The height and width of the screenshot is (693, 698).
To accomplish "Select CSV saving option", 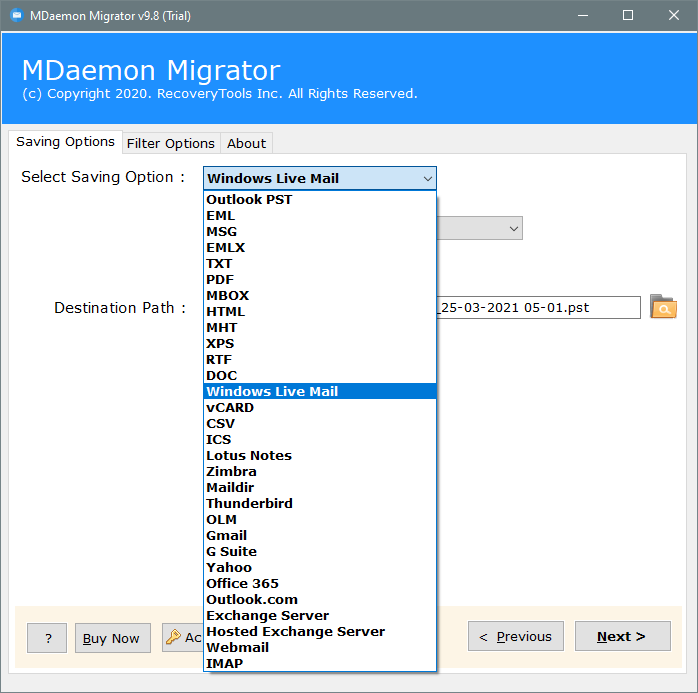I will pos(320,423).
